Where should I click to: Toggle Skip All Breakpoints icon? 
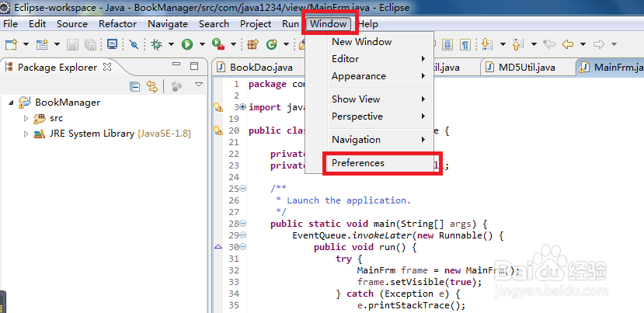pos(134,44)
